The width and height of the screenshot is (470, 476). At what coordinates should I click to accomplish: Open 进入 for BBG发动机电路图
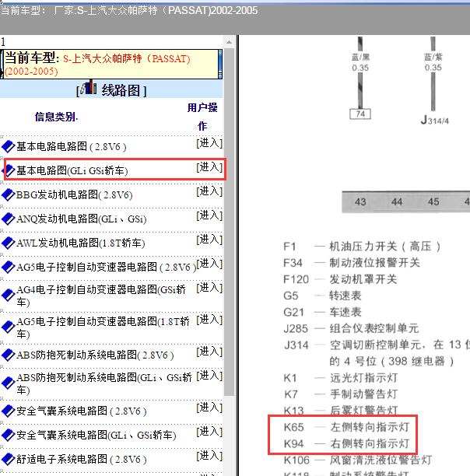[209, 191]
